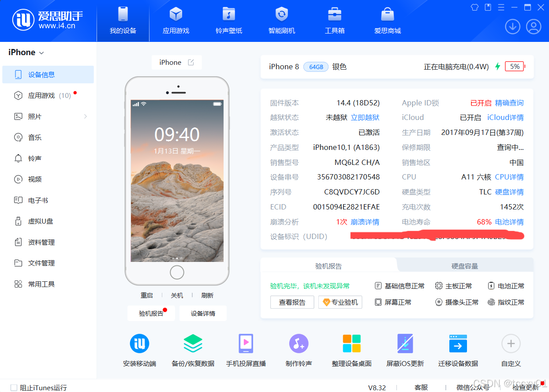Open the 铃声壁纸 tab
549x392 pixels.
point(229,21)
